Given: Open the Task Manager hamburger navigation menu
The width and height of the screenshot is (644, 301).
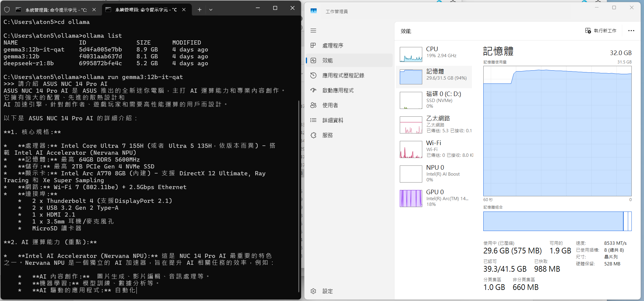Looking at the screenshot, I should 313,31.
